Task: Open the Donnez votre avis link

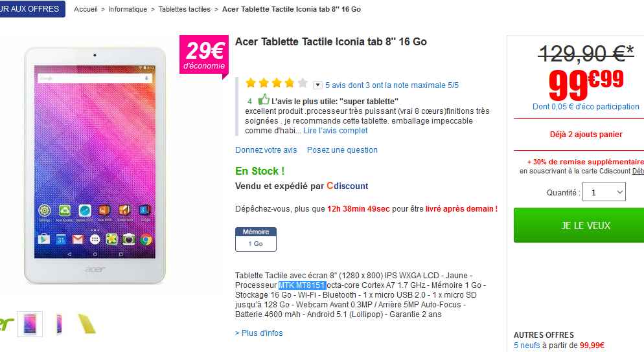Action: [266, 150]
